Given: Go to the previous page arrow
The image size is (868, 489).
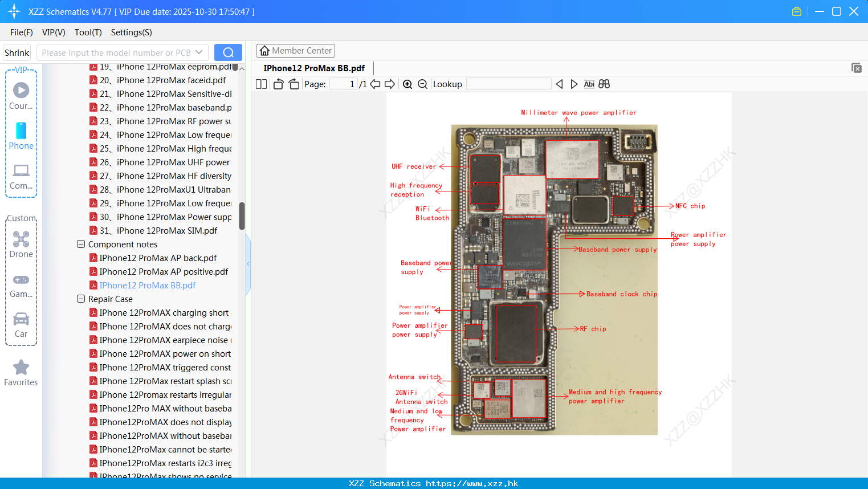Looking at the screenshot, I should point(375,84).
